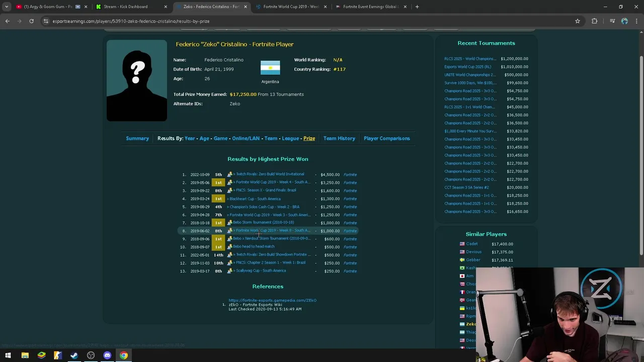Sort results by Team
This screenshot has height=362, width=644.
(x=271, y=138)
